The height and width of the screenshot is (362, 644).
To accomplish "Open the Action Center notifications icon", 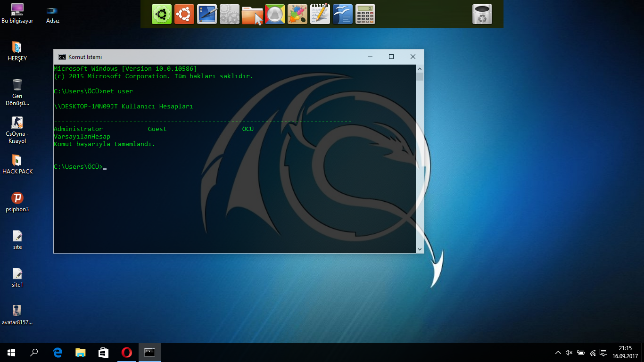I will point(603,353).
